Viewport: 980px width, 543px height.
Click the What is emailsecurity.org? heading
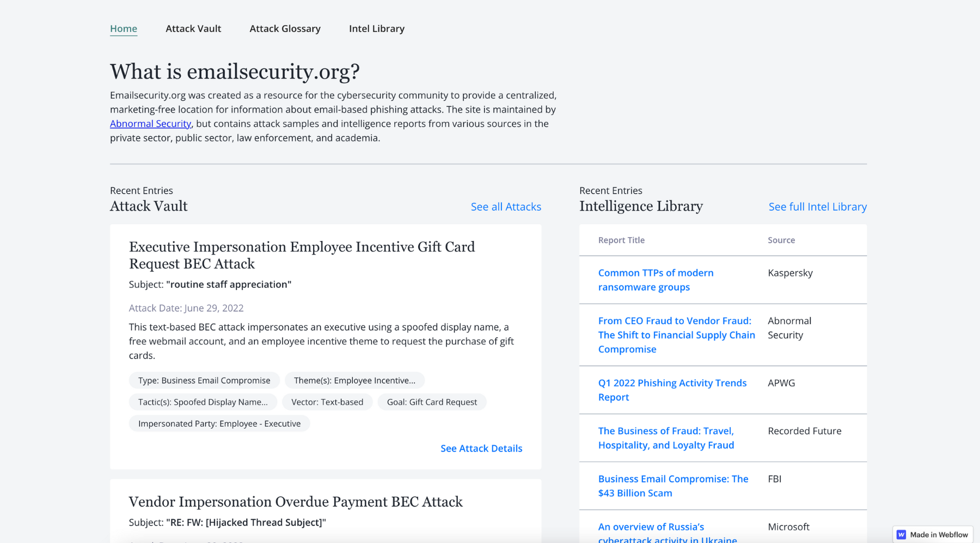(x=235, y=71)
